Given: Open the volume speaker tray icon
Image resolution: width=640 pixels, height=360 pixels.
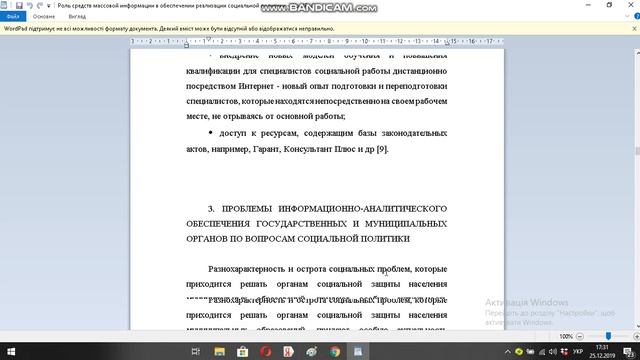Looking at the screenshot, I should [x=553, y=351].
